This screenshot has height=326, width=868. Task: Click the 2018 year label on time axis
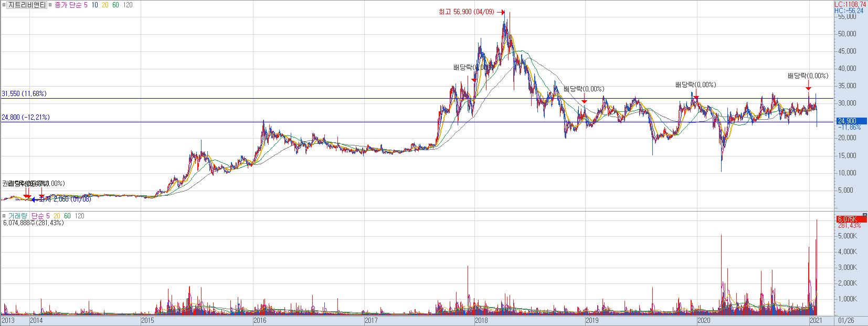click(482, 320)
